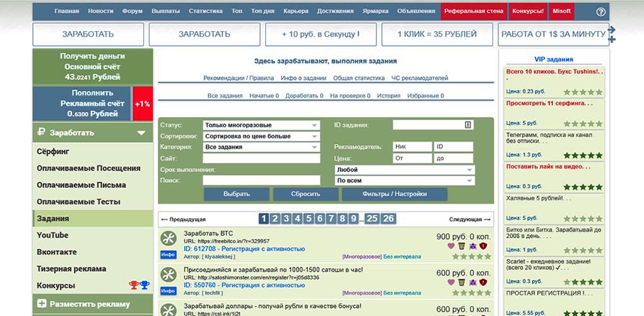644x316 pixels.
Task: Click the Цена 'От' input field
Action: (x=412, y=158)
